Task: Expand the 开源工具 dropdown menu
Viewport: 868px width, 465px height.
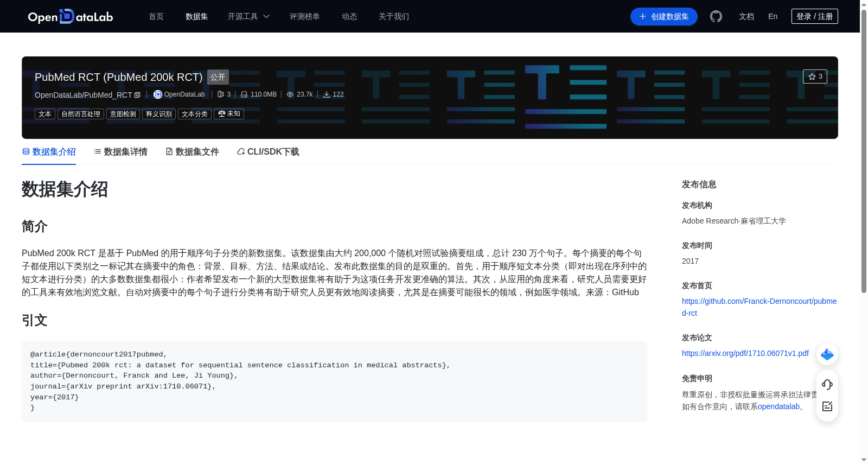Action: point(248,16)
